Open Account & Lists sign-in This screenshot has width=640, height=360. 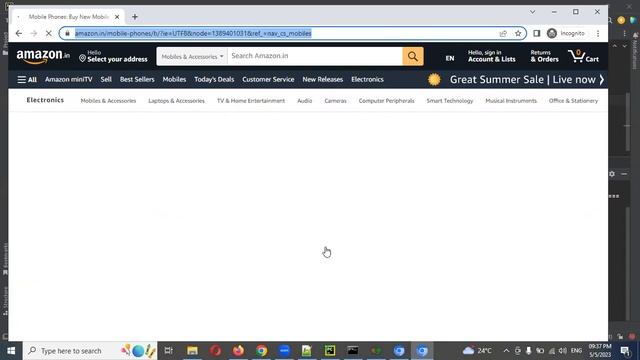pyautogui.click(x=491, y=56)
